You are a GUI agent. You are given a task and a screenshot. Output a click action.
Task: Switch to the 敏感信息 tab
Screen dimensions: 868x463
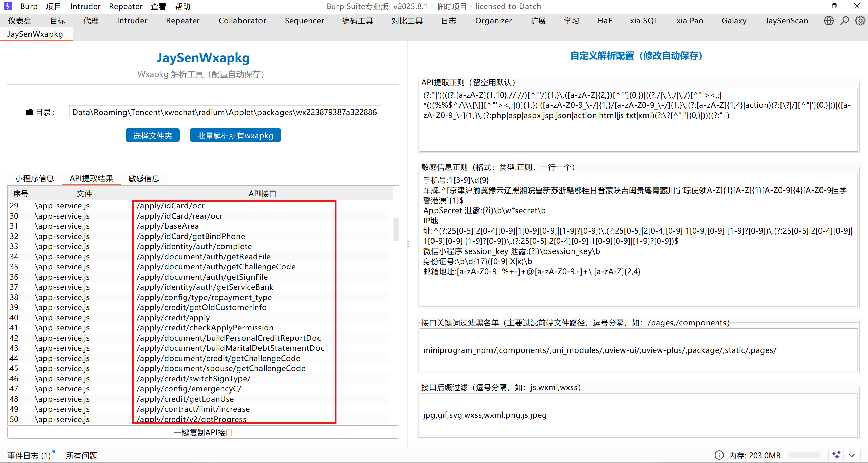coord(144,178)
